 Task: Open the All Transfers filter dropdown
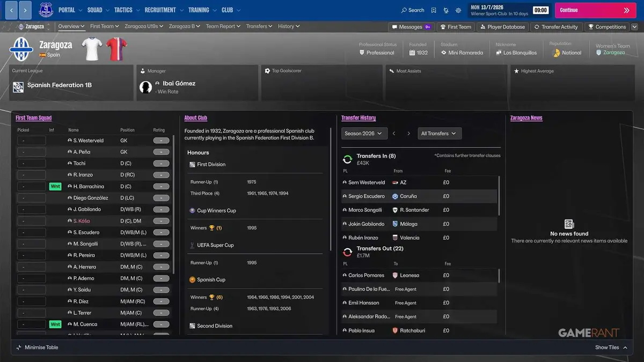440,134
